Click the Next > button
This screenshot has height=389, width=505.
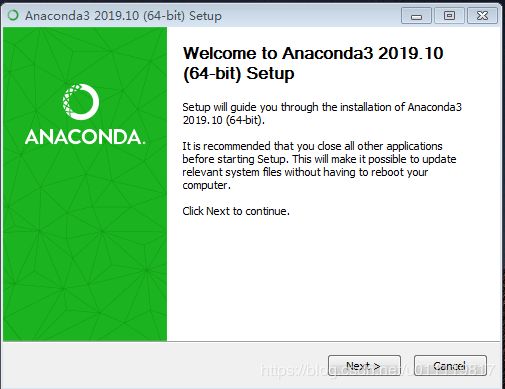point(364,365)
